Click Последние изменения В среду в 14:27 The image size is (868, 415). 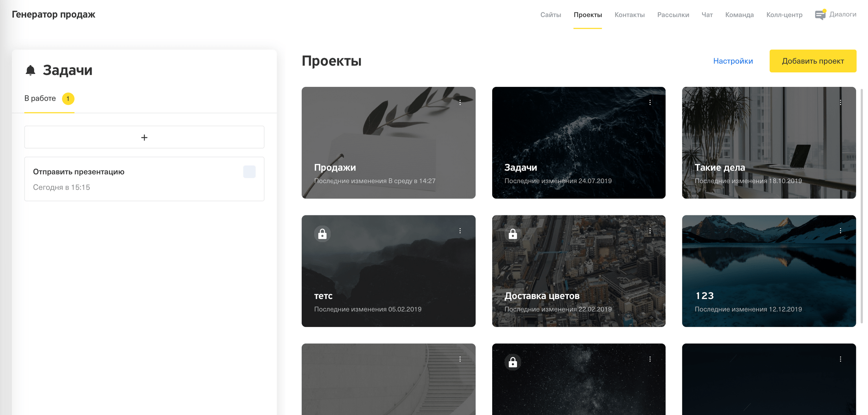click(x=375, y=181)
